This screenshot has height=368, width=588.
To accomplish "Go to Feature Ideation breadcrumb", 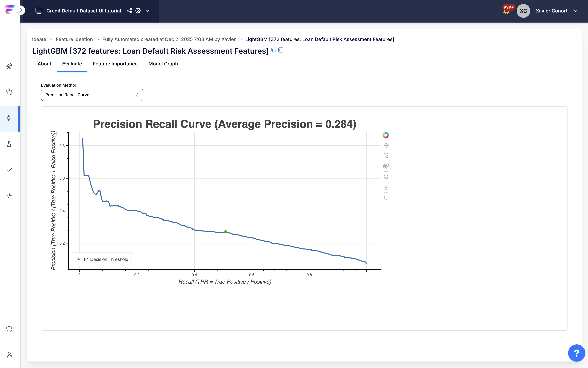I will tap(74, 39).
